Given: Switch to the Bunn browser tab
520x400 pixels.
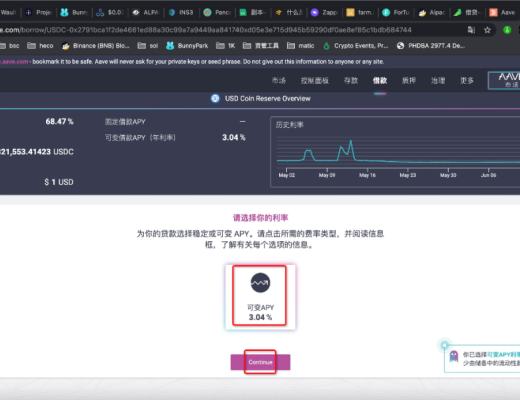Looking at the screenshot, I should point(74,12).
